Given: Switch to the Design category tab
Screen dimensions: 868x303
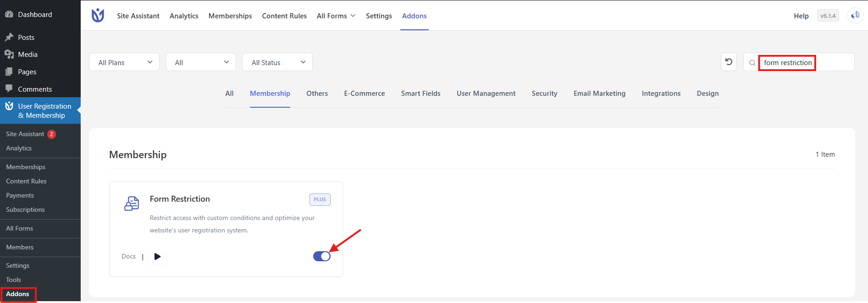Looking at the screenshot, I should coord(708,94).
